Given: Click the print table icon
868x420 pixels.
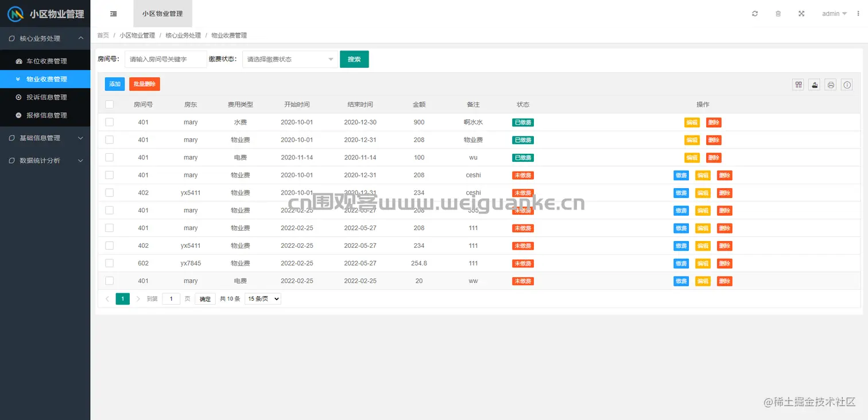Looking at the screenshot, I should pyautogui.click(x=831, y=85).
